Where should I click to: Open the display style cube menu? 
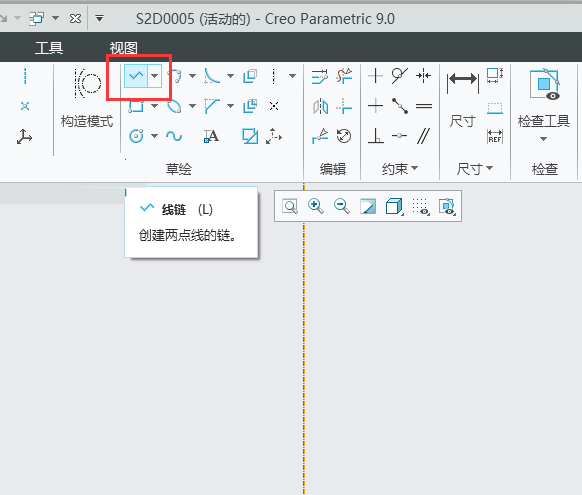tap(394, 206)
